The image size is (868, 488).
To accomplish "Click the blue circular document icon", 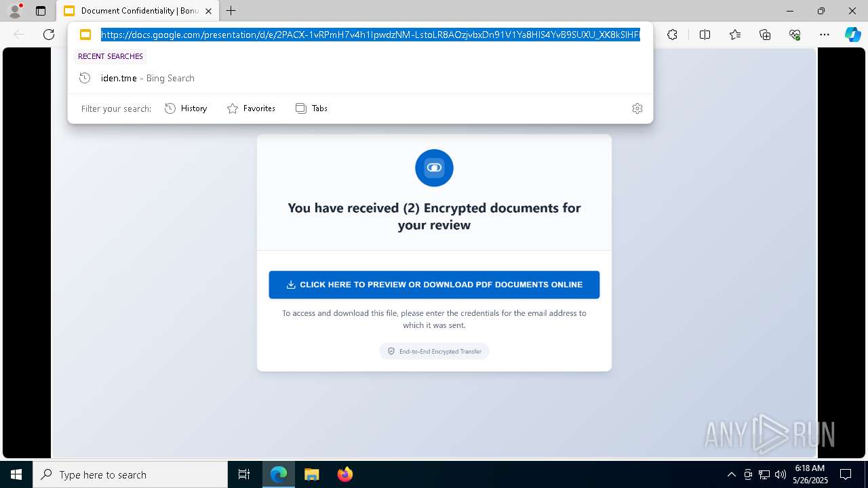I will point(434,168).
